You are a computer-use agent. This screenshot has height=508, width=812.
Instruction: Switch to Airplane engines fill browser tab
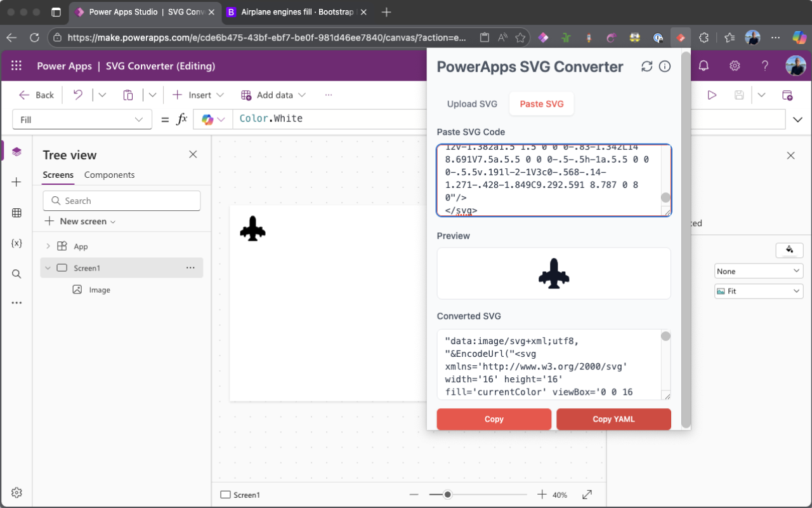(296, 12)
